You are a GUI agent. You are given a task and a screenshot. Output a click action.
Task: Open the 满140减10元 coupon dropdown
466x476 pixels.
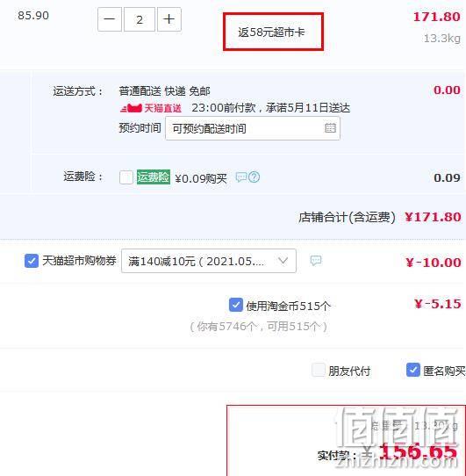click(209, 261)
